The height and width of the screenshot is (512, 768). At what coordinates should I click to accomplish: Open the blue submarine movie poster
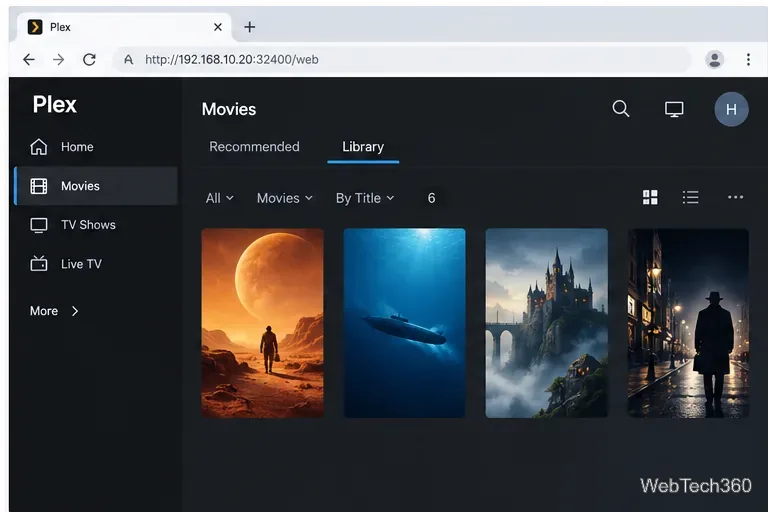[x=405, y=323]
